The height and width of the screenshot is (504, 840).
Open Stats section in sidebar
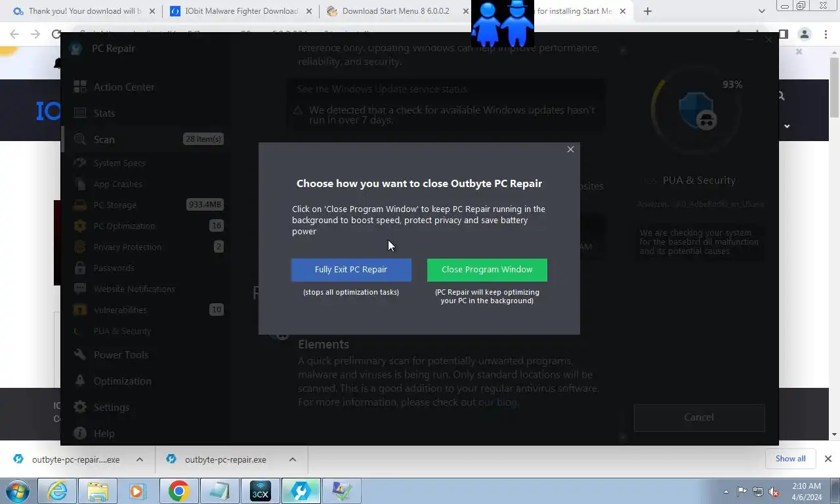pyautogui.click(x=104, y=113)
